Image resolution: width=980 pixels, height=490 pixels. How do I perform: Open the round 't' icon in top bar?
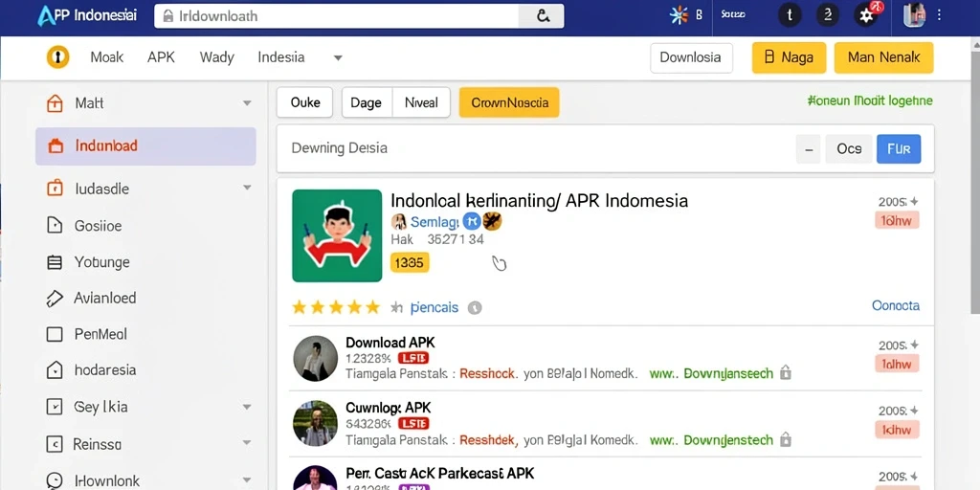tap(790, 15)
